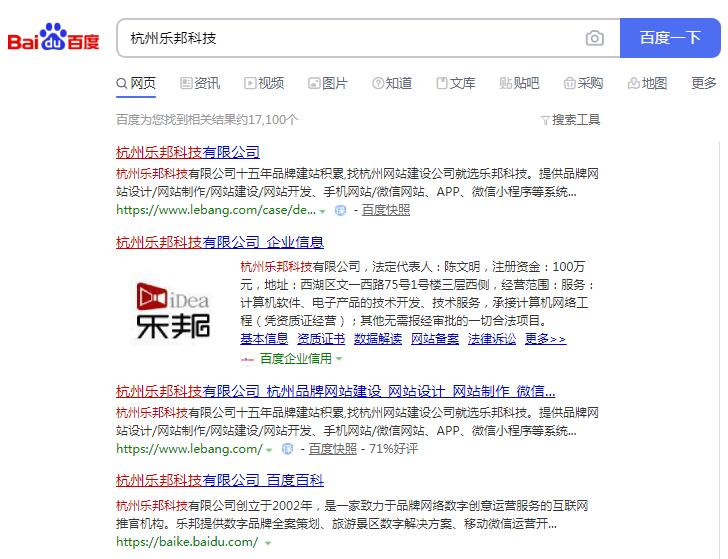Switch to the 文库 tab
Image resolution: width=728 pixels, height=559 pixels.
[456, 84]
